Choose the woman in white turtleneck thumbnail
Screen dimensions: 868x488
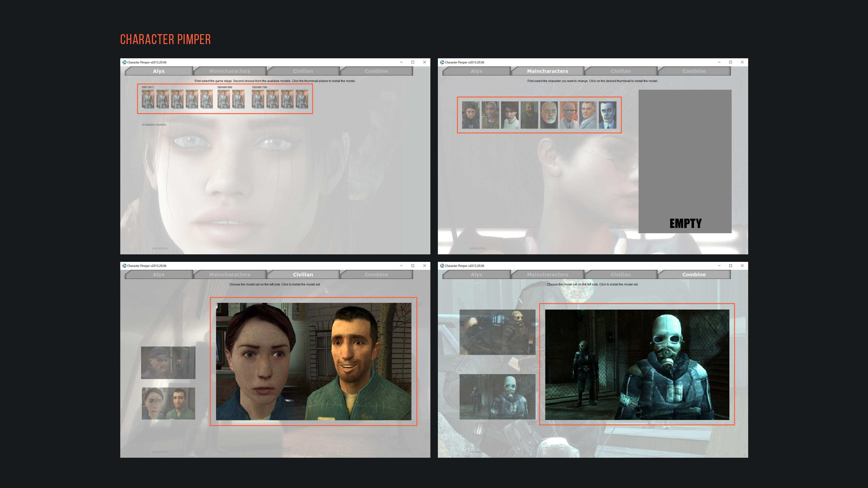(510, 115)
